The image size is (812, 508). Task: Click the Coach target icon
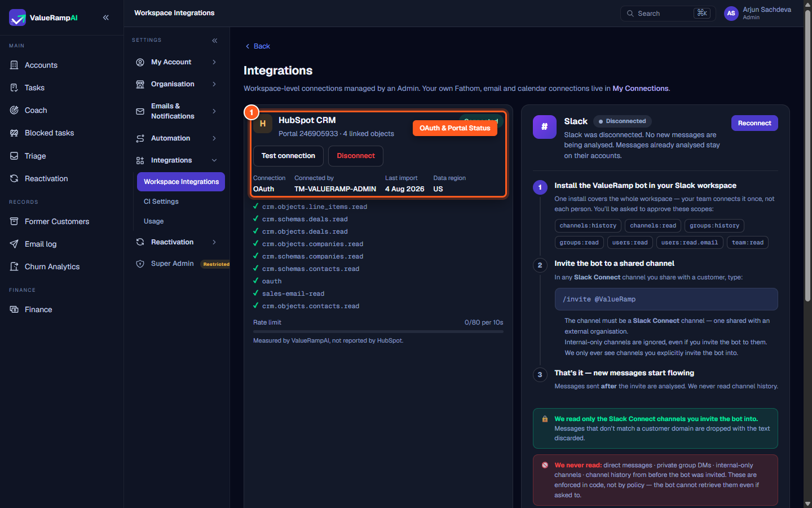[x=14, y=110]
